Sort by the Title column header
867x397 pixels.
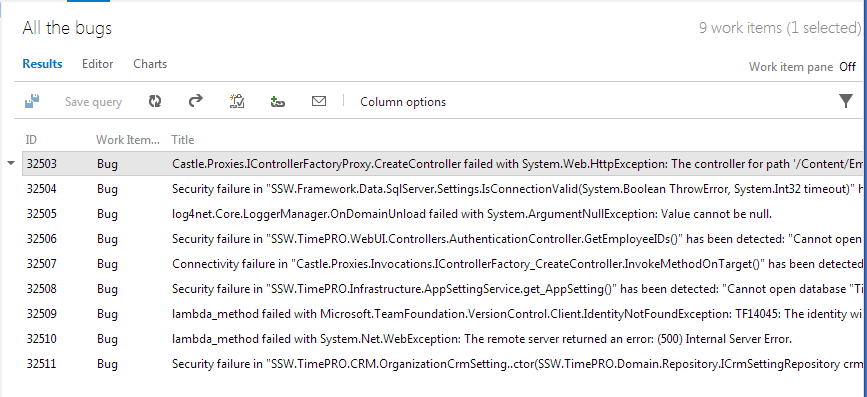click(182, 140)
